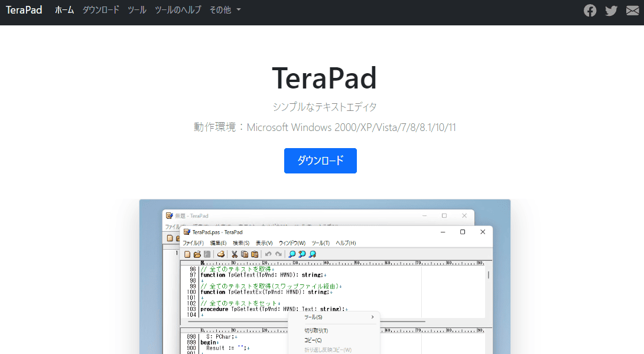Click the large TeraPad heading text

click(x=324, y=78)
